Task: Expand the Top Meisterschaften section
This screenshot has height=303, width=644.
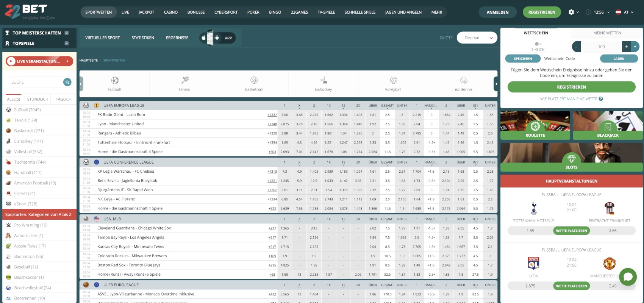Action: coord(67,33)
